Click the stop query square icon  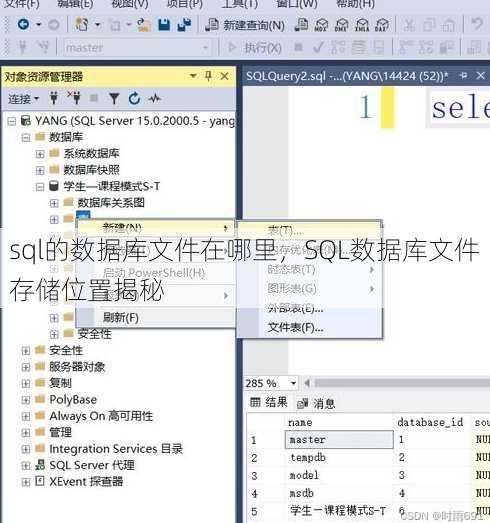coord(299,47)
